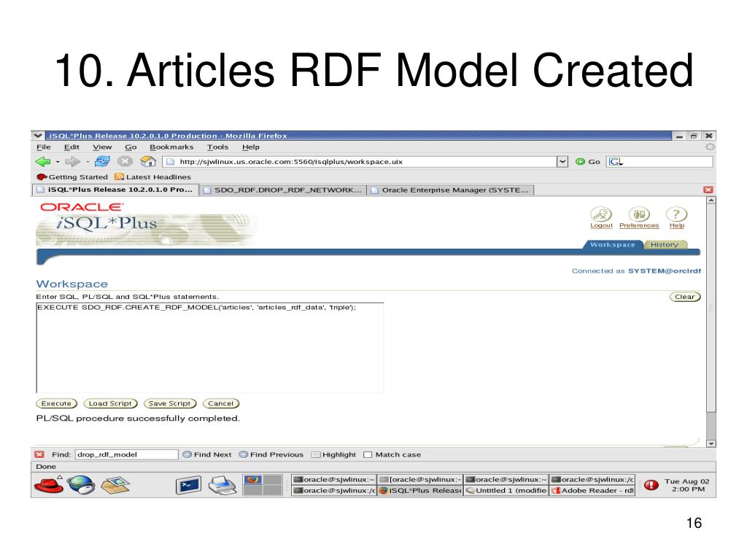
Task: Reload the page with the refresh icon
Action: point(102,161)
